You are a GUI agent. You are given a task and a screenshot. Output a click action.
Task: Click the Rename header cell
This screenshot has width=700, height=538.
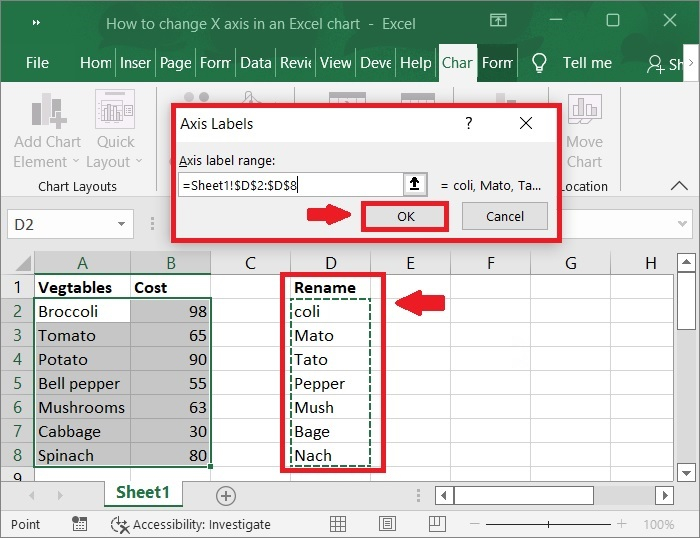(330, 287)
